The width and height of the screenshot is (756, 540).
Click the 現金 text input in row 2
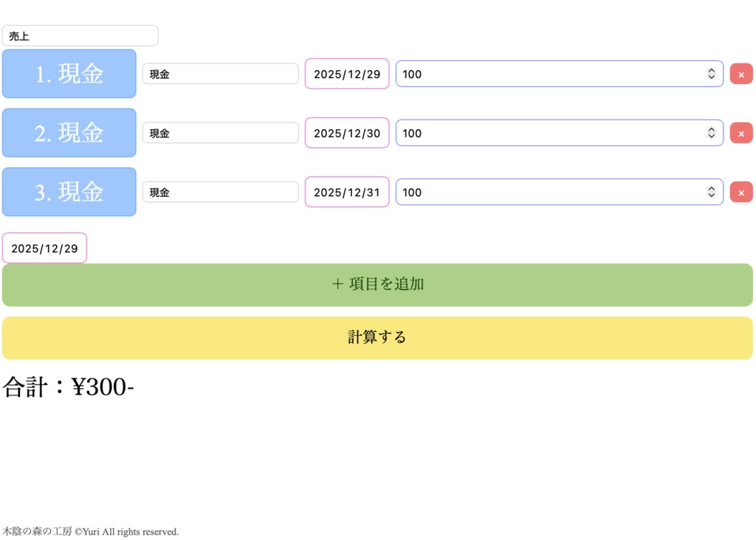(220, 133)
